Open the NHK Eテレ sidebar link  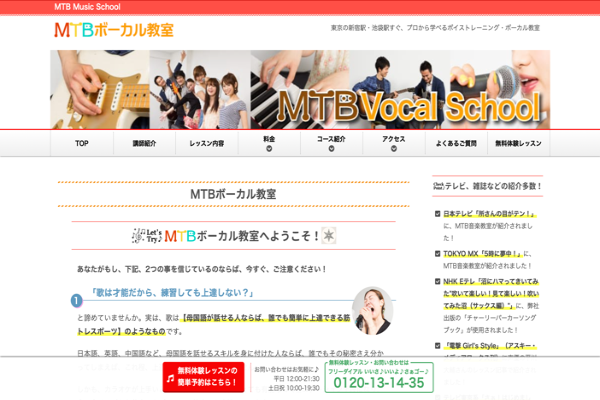[x=491, y=294]
